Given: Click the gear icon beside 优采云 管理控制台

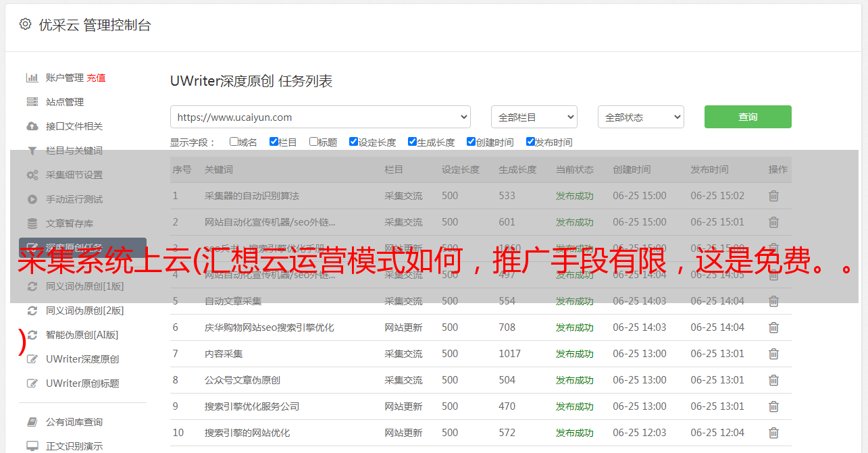Looking at the screenshot, I should point(25,24).
